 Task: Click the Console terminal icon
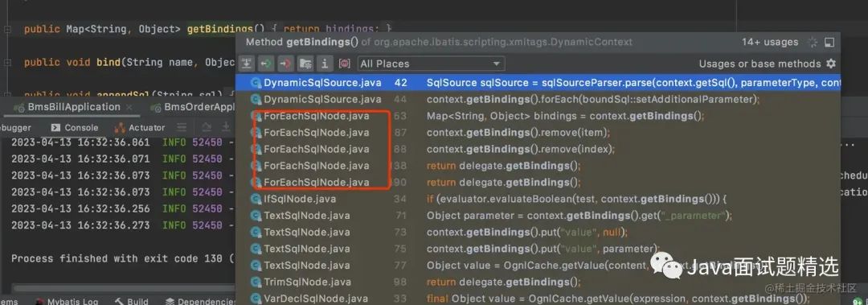coord(56,127)
